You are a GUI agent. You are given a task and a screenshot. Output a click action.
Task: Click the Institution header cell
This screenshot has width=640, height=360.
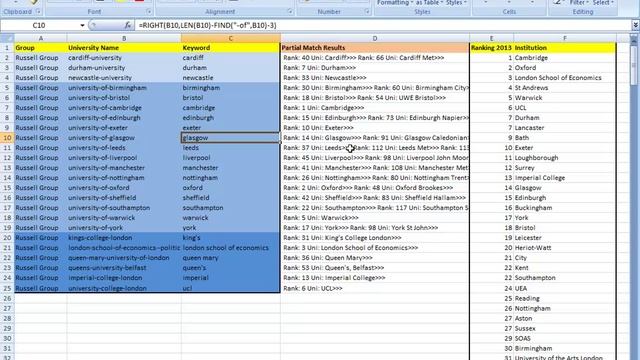pos(565,48)
